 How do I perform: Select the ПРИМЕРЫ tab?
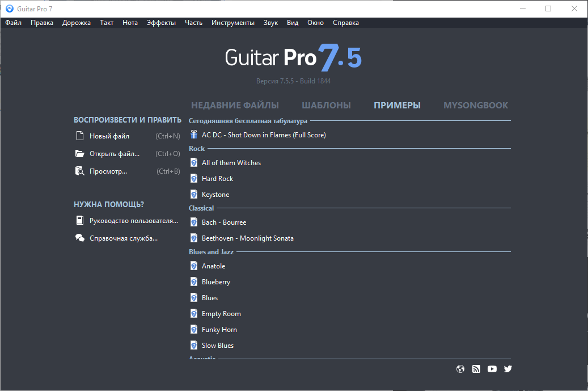click(x=397, y=106)
